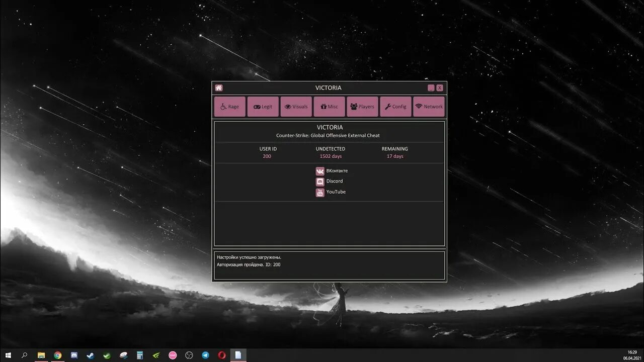Switch to the Legit tab
The width and height of the screenshot is (644, 362).
tap(263, 107)
